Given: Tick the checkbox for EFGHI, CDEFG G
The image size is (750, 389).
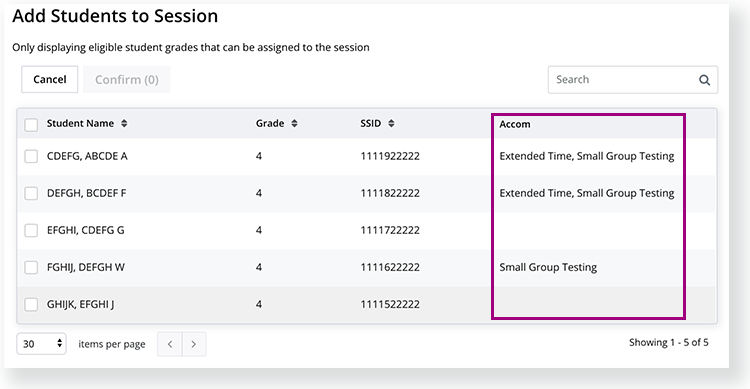Looking at the screenshot, I should point(31,230).
